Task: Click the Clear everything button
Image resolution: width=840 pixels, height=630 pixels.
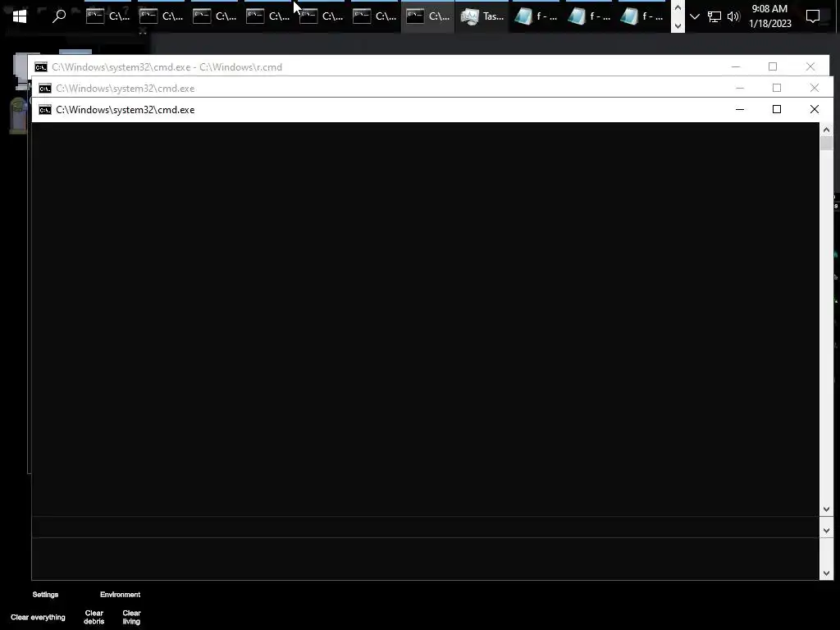Action: [x=38, y=617]
